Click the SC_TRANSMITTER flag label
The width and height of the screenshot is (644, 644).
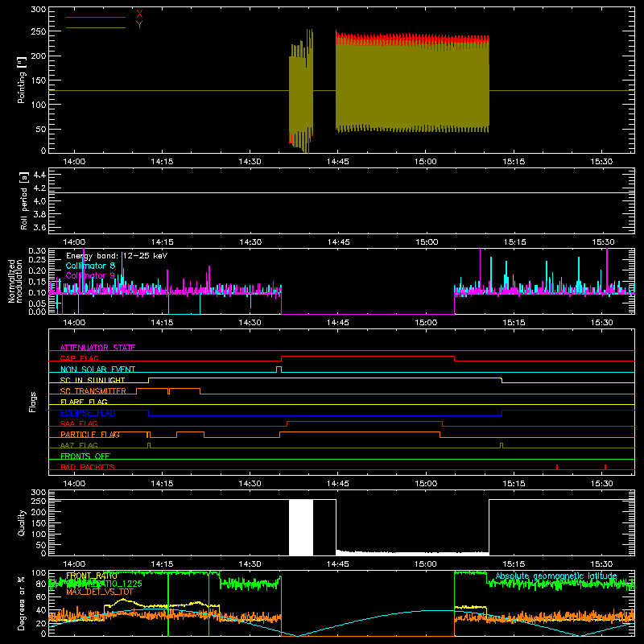[93, 391]
